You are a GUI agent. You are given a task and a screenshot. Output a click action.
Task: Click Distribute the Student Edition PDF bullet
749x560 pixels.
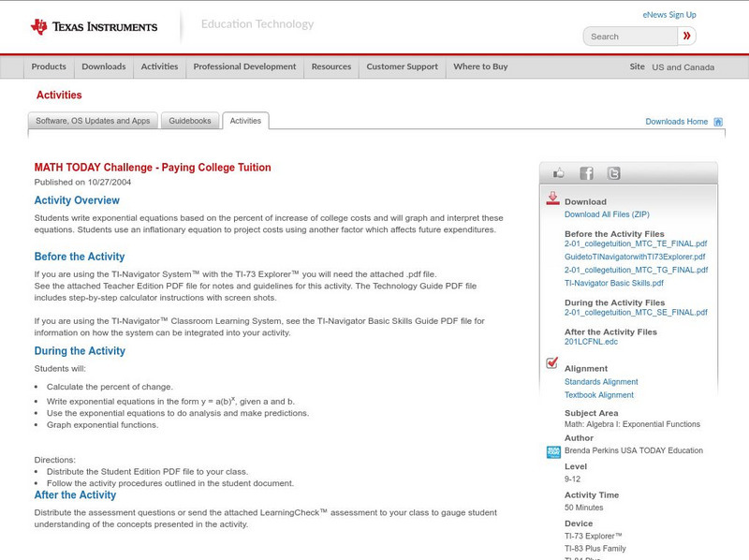[x=147, y=472]
